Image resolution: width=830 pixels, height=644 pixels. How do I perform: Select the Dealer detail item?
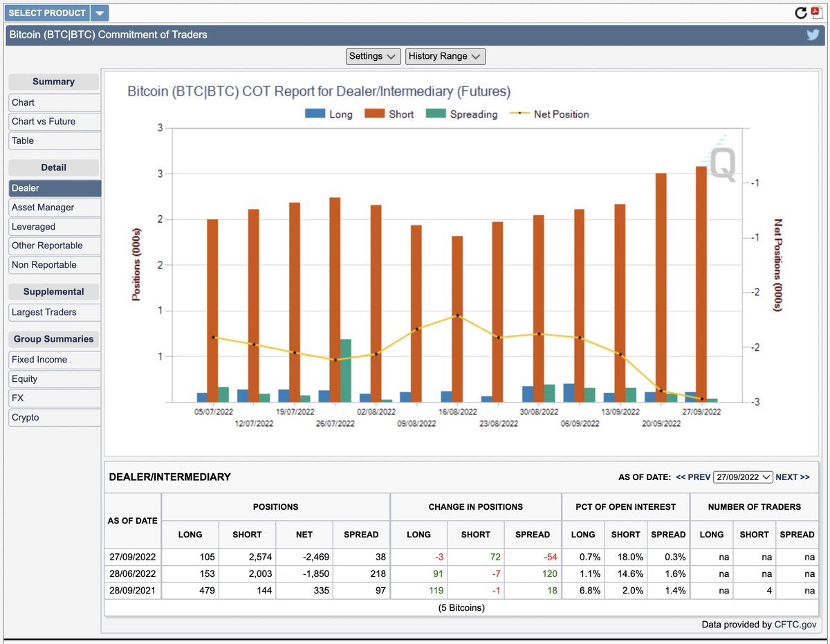click(x=55, y=188)
